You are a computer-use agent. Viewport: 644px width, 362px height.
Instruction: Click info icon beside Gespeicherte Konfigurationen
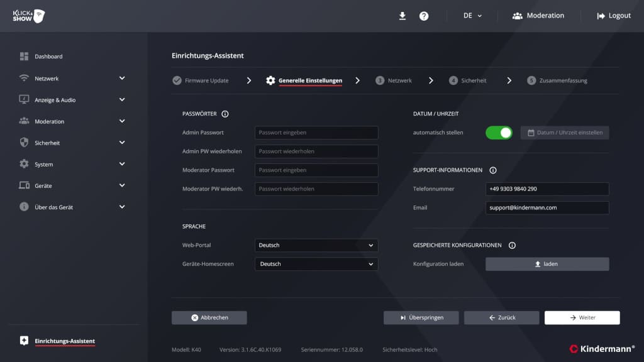click(512, 245)
